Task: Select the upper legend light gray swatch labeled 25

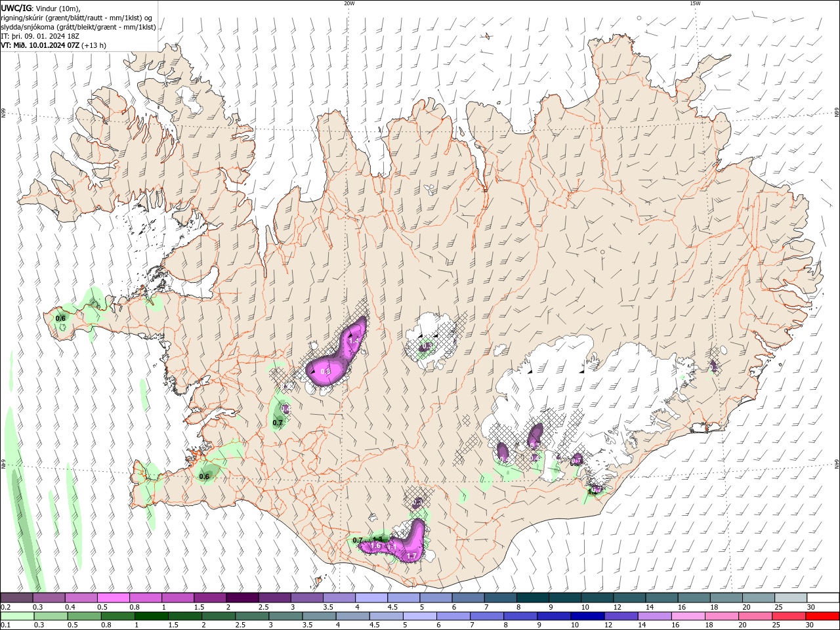Action: click(x=791, y=598)
